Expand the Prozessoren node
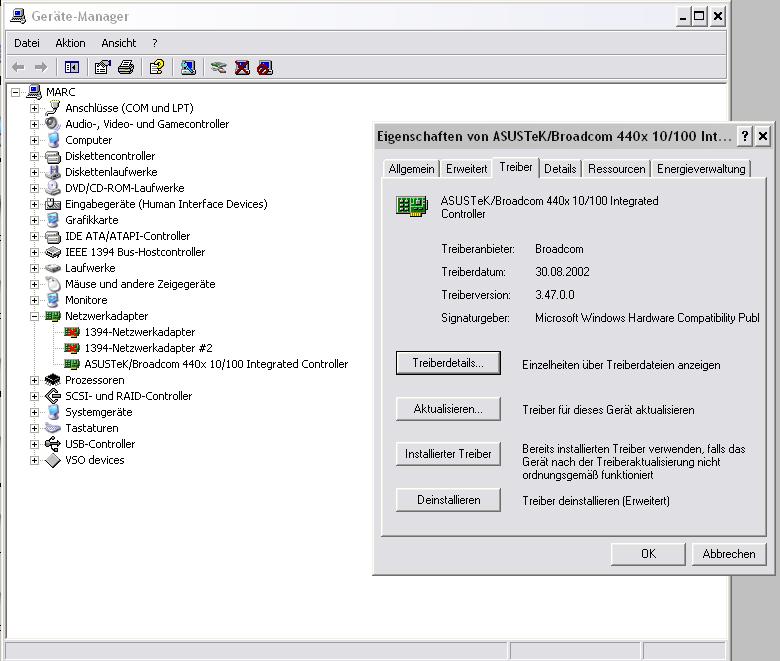This screenshot has width=780, height=661. (x=34, y=380)
